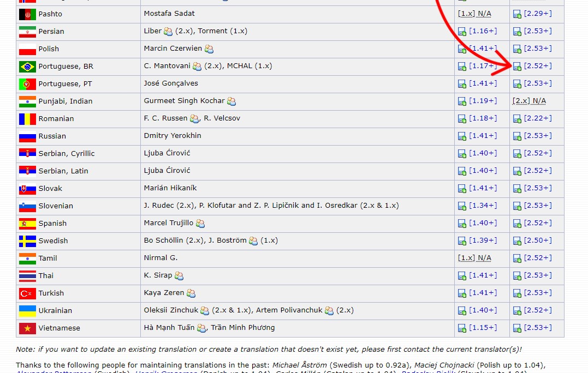The image size is (588, 373).
Task: Click the Vietnamese flag icon
Action: tap(27, 328)
